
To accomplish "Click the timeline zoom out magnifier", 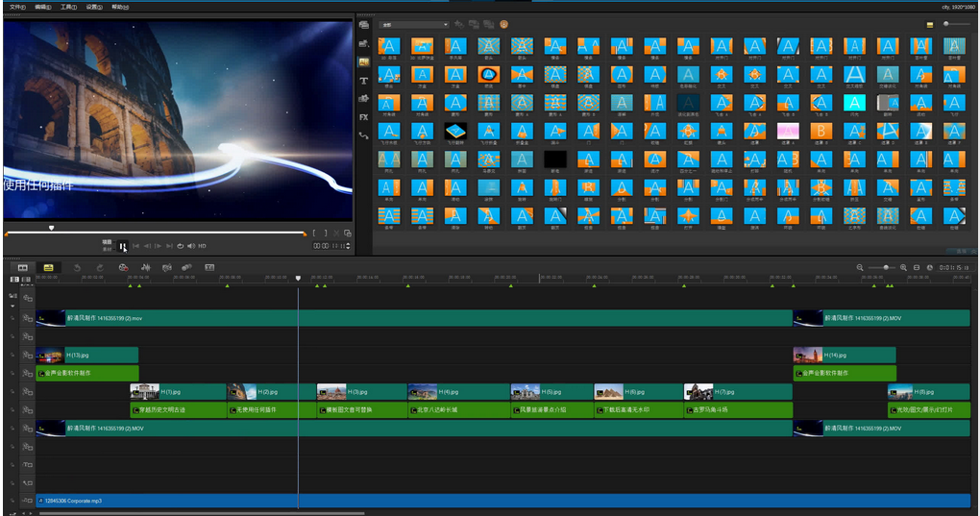I will [x=860, y=267].
